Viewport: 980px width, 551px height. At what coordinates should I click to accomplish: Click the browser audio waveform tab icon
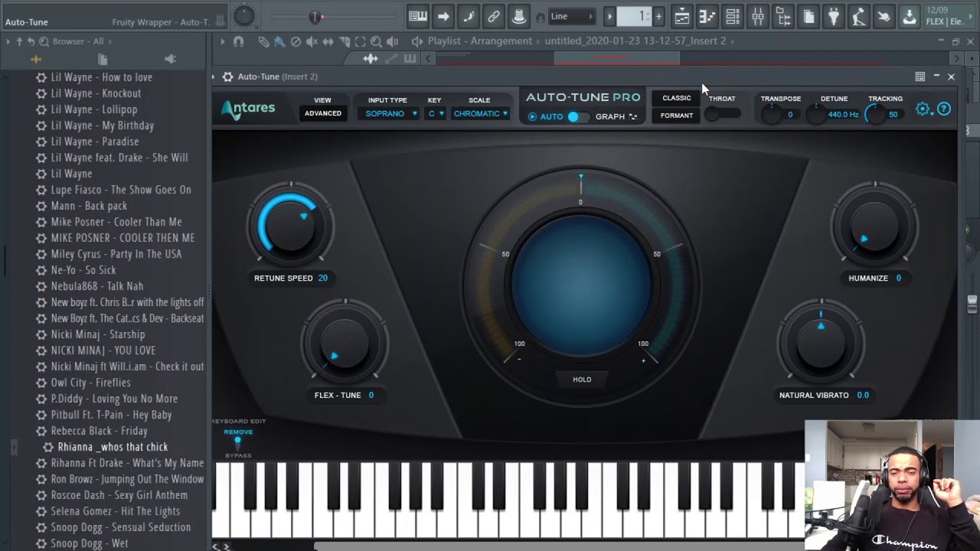(x=35, y=59)
